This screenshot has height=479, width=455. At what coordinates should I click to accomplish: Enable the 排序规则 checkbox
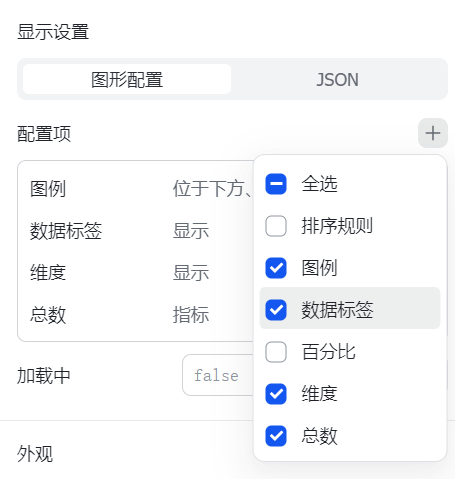pos(276,226)
